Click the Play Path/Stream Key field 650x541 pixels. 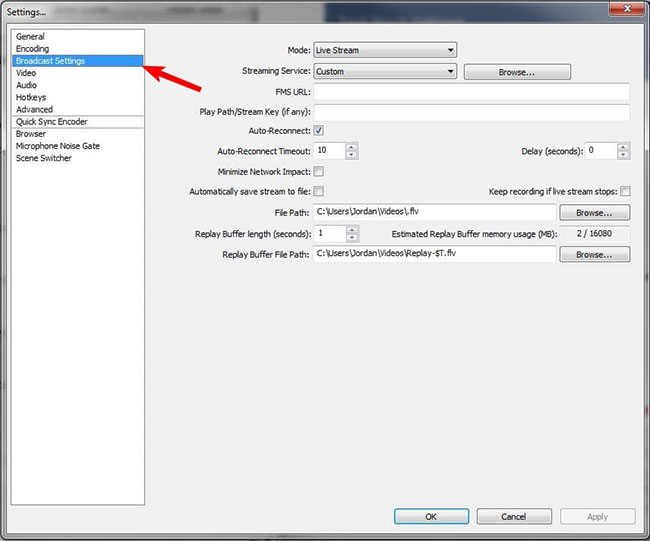pyautogui.click(x=472, y=112)
